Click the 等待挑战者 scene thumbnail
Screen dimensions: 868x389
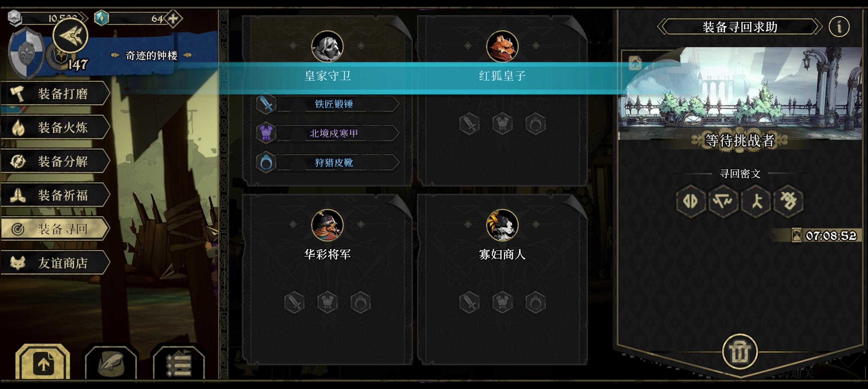740,94
